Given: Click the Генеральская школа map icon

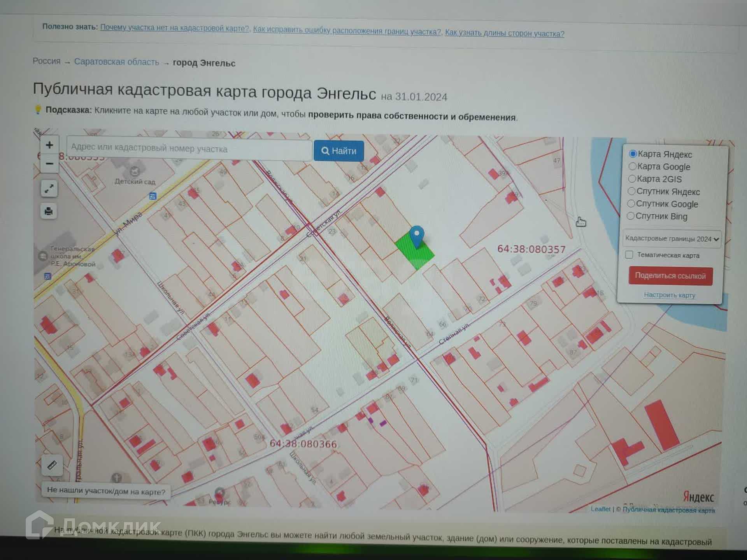Looking at the screenshot, I should coord(43,256).
